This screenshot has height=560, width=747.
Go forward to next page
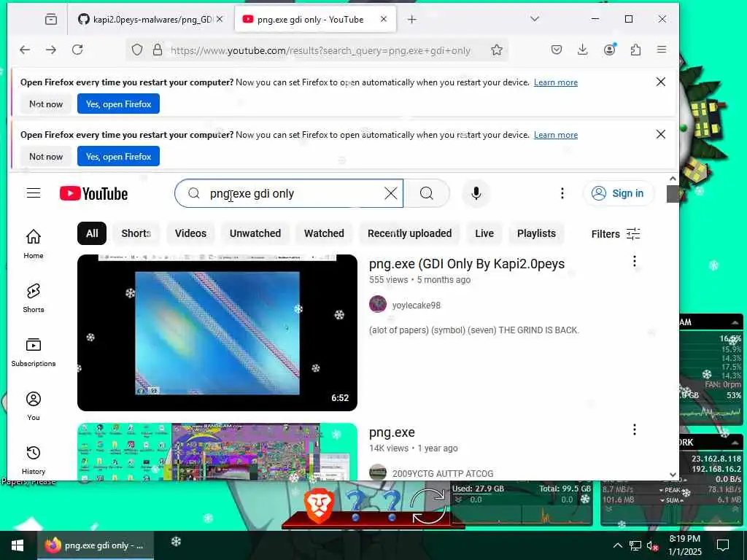pos(51,50)
